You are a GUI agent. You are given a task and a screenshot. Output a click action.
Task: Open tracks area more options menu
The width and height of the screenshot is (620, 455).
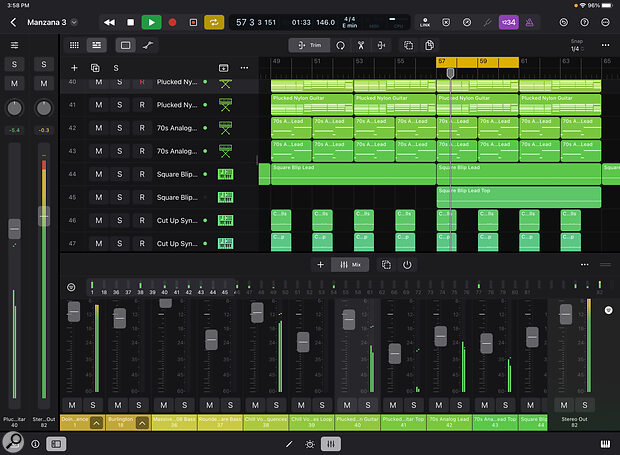pyautogui.click(x=605, y=45)
